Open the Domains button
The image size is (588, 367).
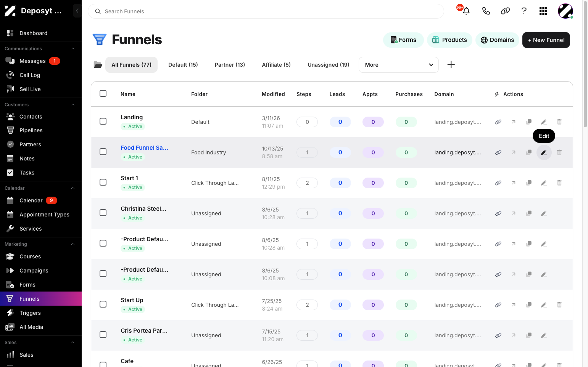(497, 40)
